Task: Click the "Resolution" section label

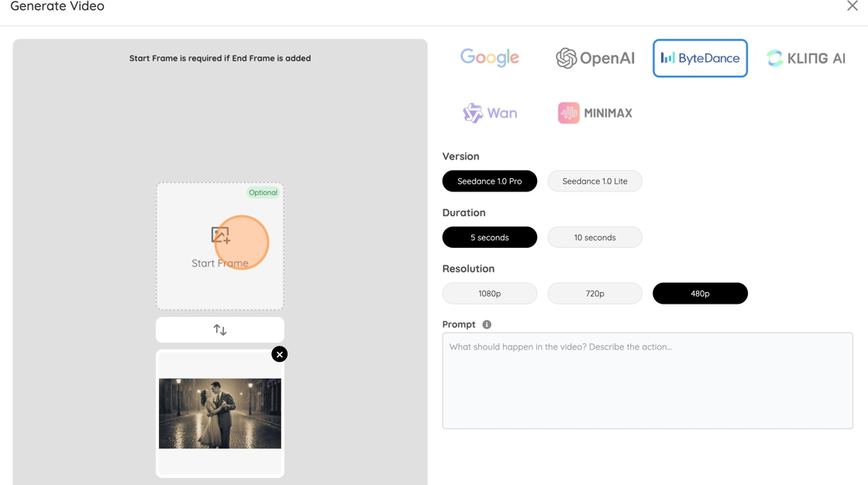Action: coord(468,269)
